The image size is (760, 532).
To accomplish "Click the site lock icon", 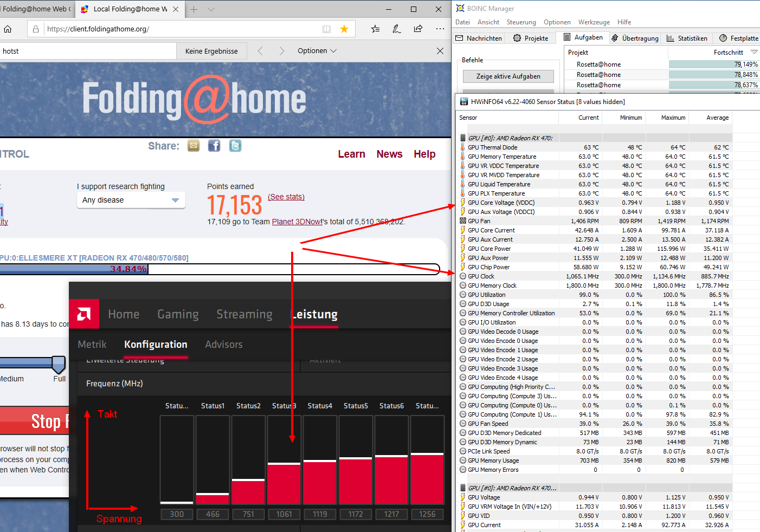I will pyautogui.click(x=36, y=29).
